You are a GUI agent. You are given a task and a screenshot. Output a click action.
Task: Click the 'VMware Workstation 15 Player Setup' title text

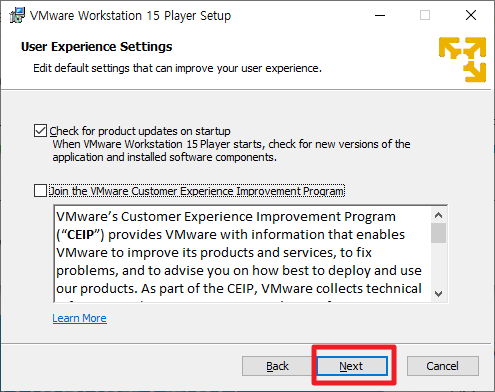(x=130, y=16)
